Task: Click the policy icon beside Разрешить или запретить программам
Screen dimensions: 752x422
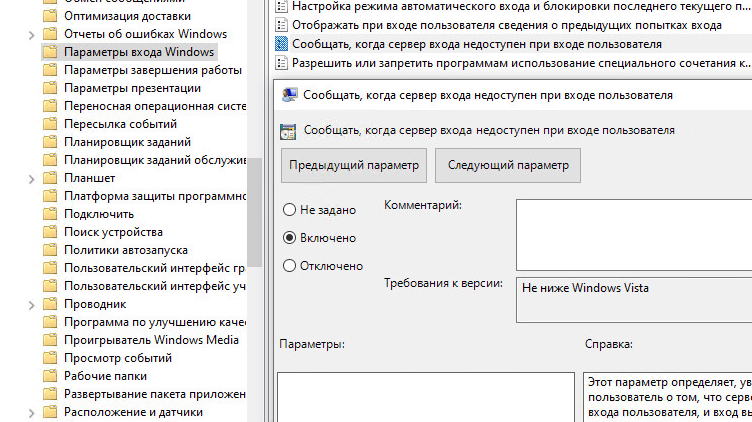Action: coord(281,63)
